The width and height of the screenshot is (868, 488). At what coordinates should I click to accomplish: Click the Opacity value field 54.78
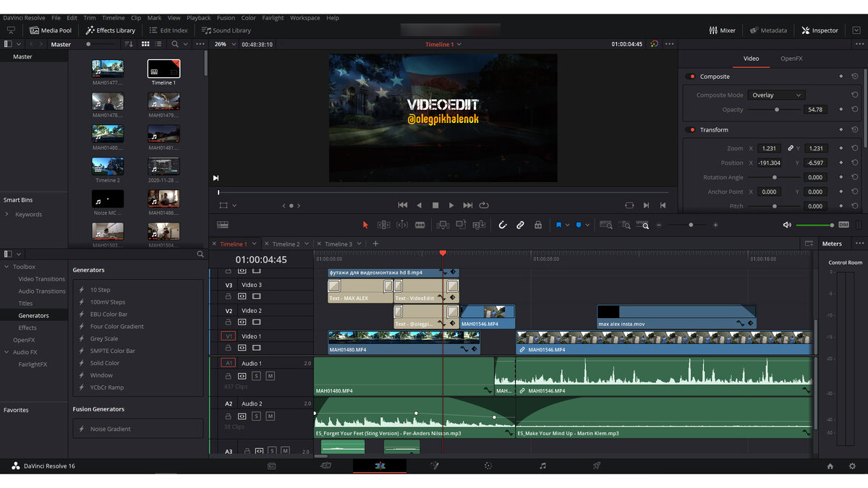(x=814, y=110)
